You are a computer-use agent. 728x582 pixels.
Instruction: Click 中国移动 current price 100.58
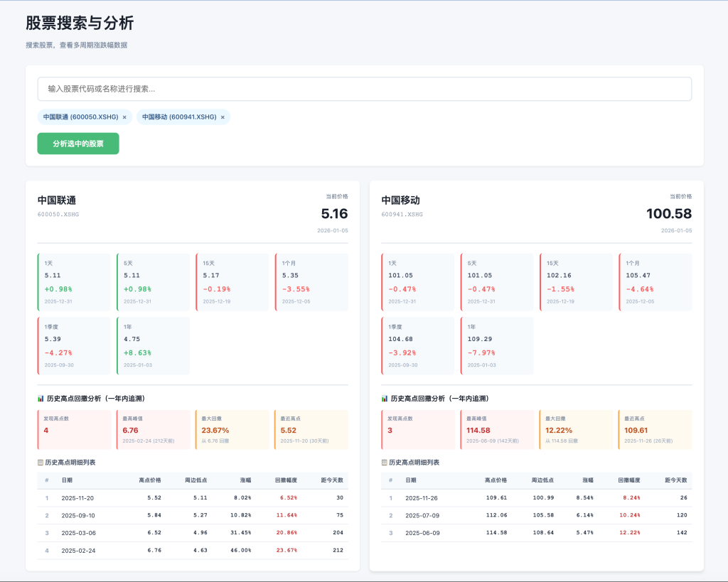[669, 213]
